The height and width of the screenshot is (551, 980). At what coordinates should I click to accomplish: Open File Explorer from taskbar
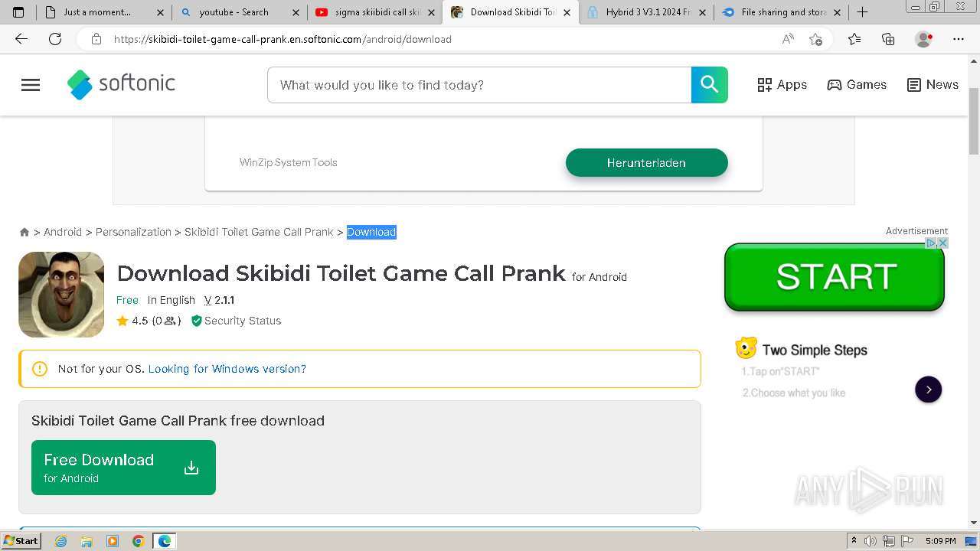click(x=87, y=541)
